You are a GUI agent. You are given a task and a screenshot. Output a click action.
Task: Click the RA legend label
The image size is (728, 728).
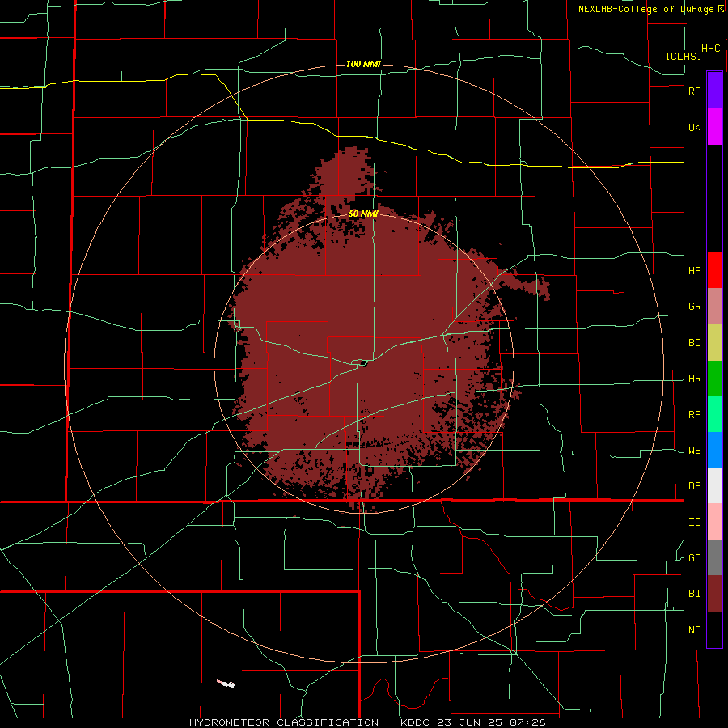[x=694, y=415]
